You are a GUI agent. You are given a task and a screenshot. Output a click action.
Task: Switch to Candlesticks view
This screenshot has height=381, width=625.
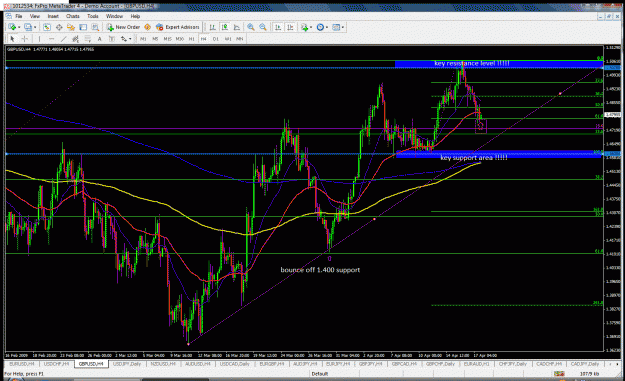(x=225, y=27)
